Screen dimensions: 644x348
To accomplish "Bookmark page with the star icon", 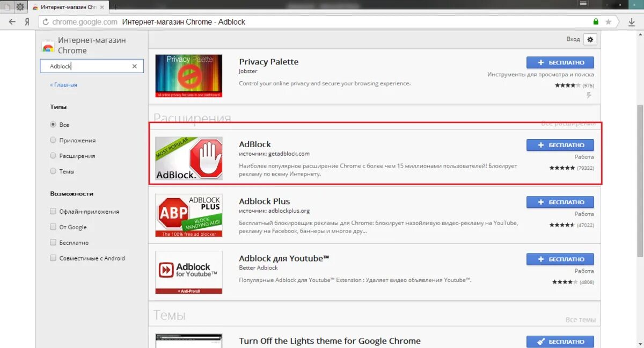I will pos(609,22).
